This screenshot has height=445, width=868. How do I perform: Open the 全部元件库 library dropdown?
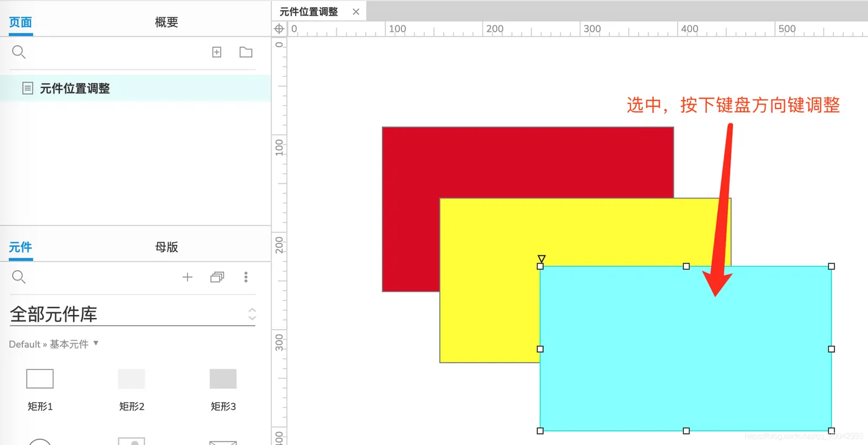[x=133, y=314]
